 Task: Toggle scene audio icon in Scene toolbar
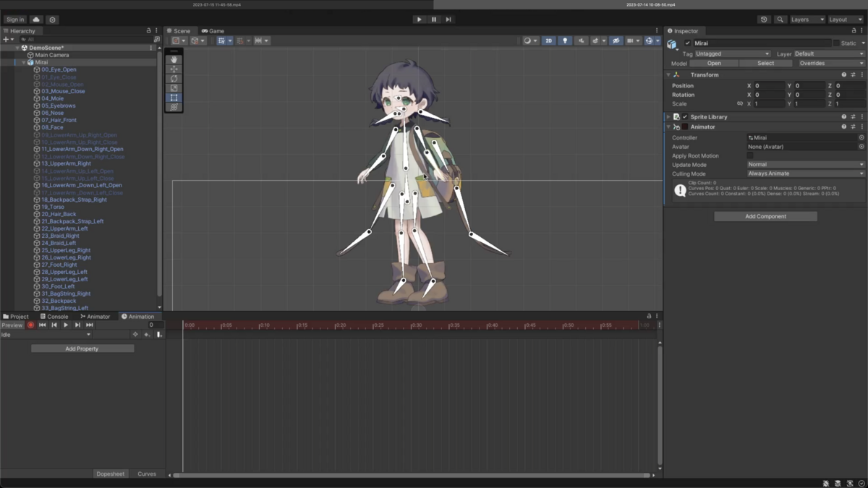pyautogui.click(x=581, y=40)
